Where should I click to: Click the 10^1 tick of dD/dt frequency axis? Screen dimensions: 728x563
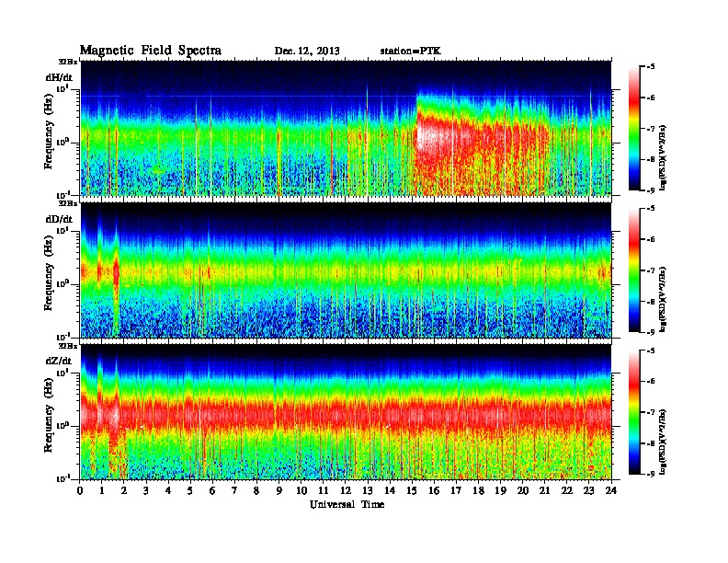(x=63, y=231)
